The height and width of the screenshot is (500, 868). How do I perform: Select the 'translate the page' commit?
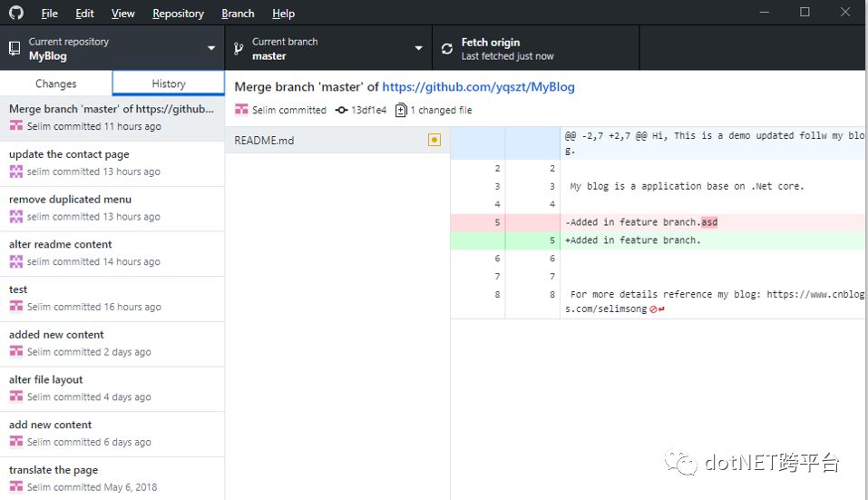pyautogui.click(x=112, y=479)
